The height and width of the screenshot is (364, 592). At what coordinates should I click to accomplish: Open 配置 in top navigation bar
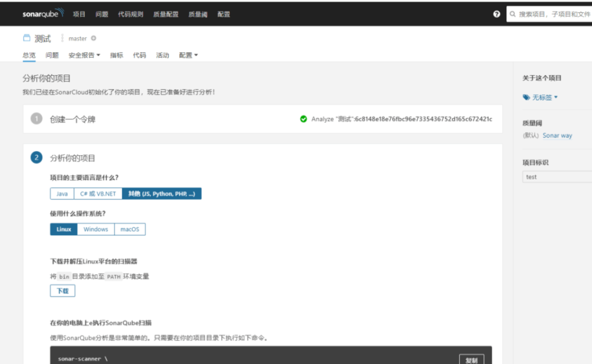(224, 14)
